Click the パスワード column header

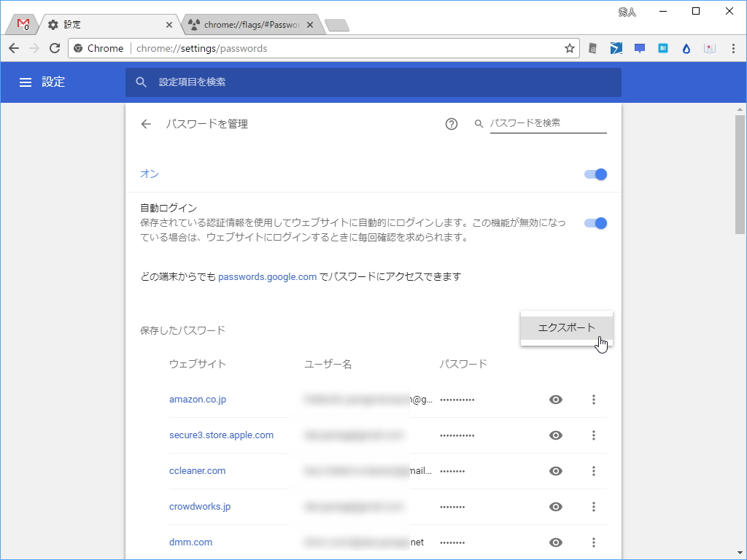(x=463, y=364)
